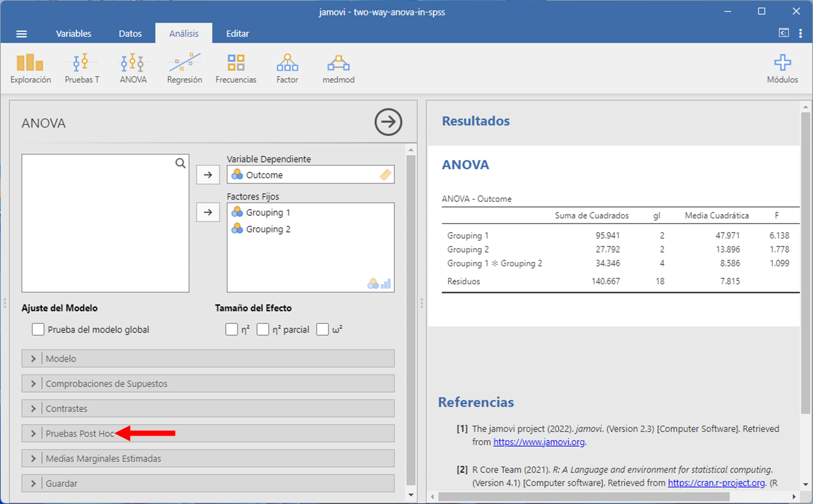Image resolution: width=813 pixels, height=504 pixels.
Task: Tick the η² parcial effect size checkbox
Action: click(x=263, y=330)
